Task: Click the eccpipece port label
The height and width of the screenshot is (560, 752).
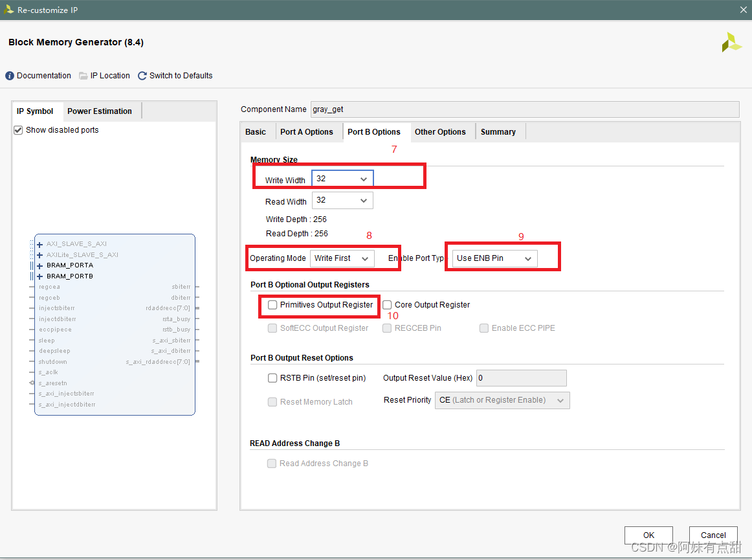Action: coord(55,330)
